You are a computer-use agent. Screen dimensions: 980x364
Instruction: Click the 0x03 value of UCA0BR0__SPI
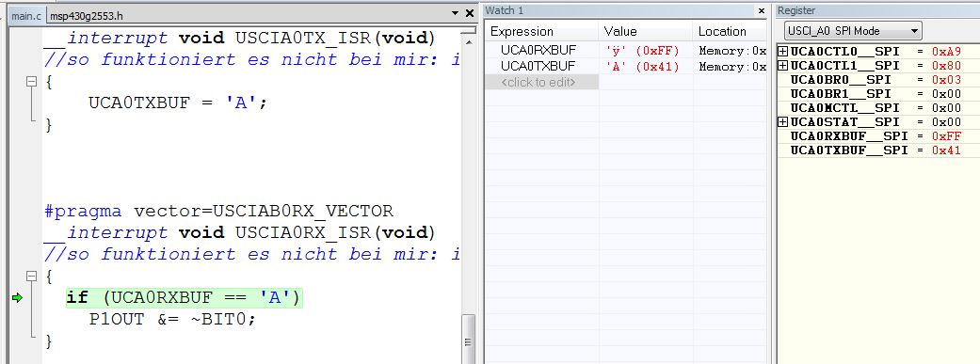[x=946, y=80]
